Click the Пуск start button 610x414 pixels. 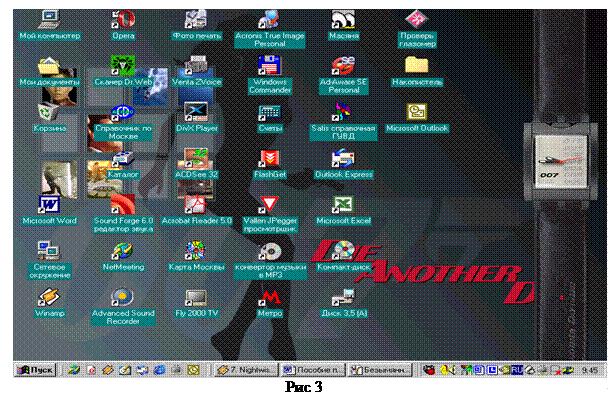click(35, 370)
